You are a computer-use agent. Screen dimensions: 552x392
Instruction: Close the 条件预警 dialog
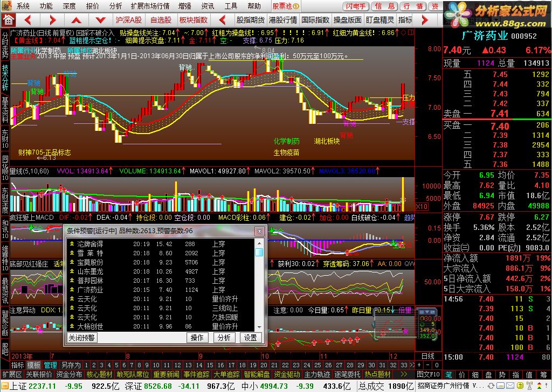tap(259, 231)
